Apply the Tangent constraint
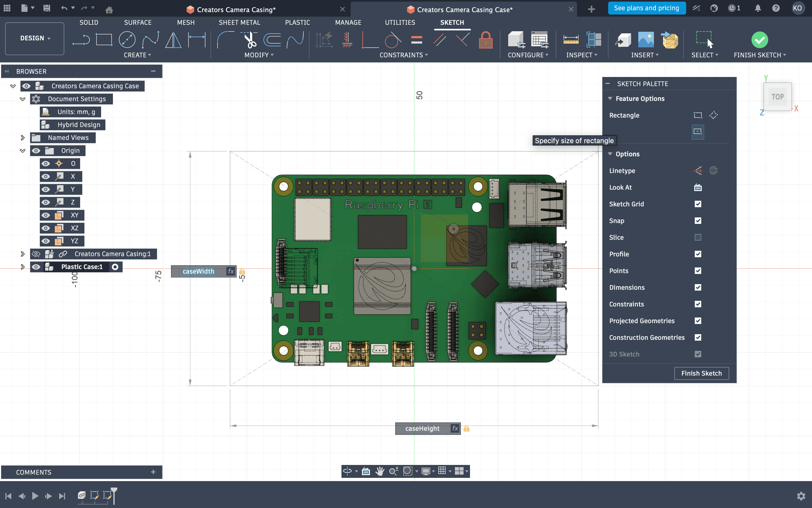 click(393, 40)
